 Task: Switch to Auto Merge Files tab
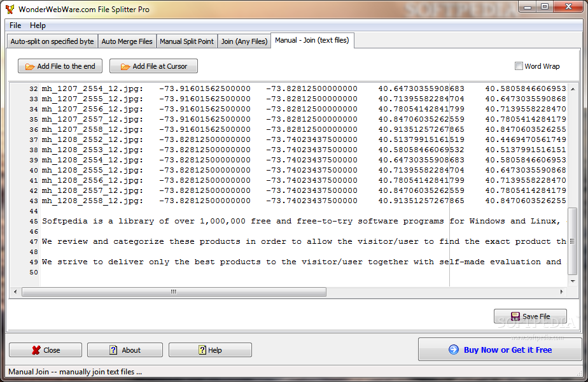click(x=127, y=41)
